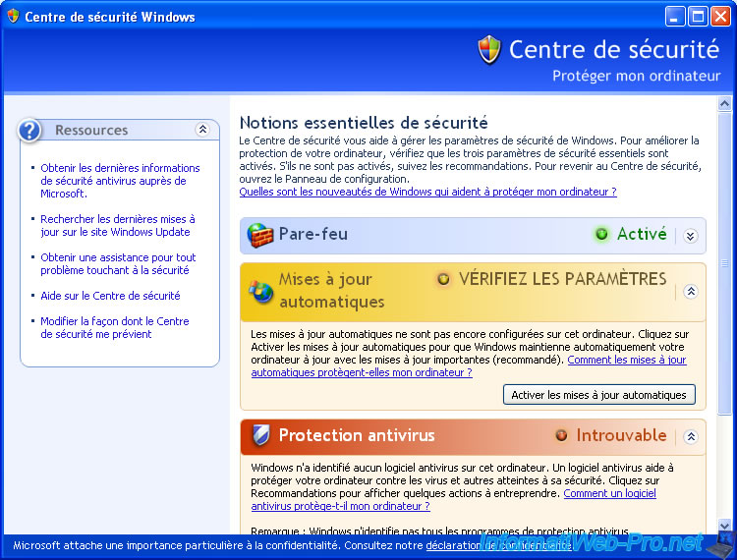The width and height of the screenshot is (737, 560).
Task: Collapse the Ressources panel
Action: click(202, 130)
